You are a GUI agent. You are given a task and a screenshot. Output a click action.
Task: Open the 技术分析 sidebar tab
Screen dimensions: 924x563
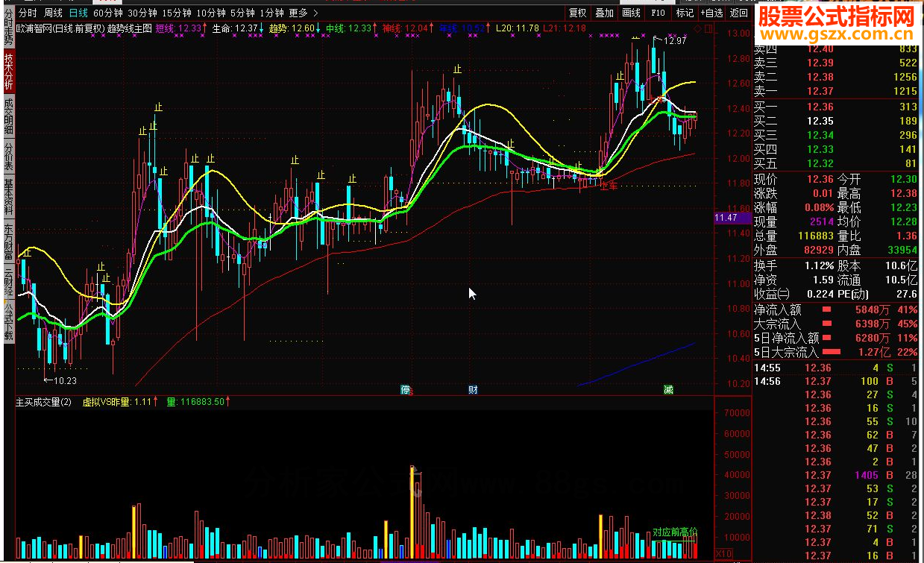pos(8,72)
